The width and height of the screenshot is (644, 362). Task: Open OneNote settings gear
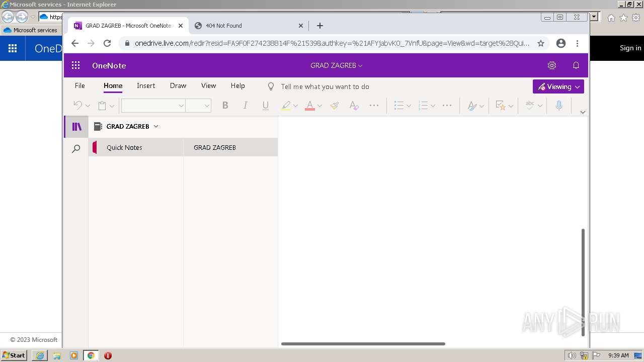pyautogui.click(x=552, y=65)
